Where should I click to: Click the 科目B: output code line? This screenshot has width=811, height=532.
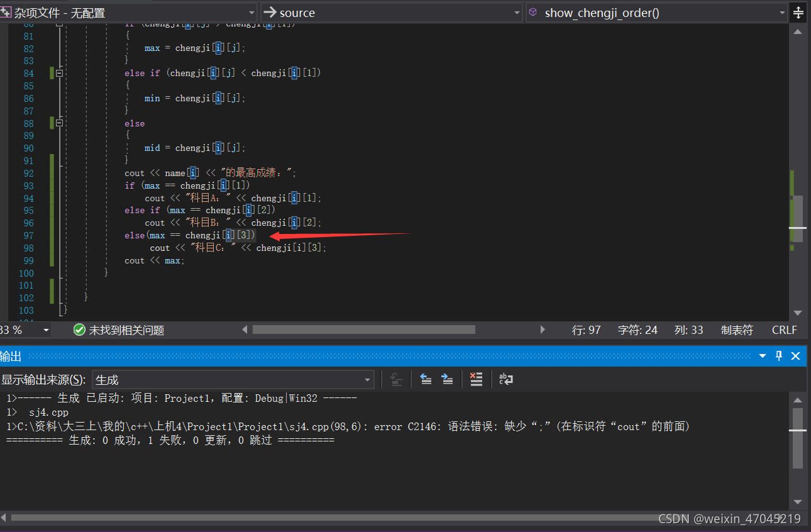[233, 223]
